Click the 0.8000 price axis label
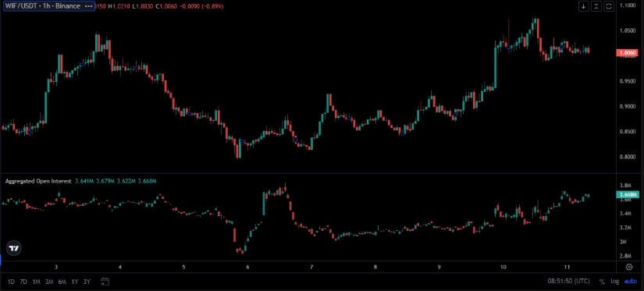Screen dimensions: 644x291 pyautogui.click(x=628, y=157)
